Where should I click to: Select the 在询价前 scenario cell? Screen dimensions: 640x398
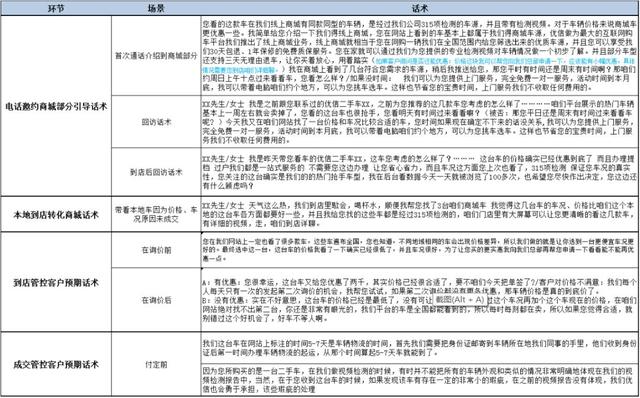(x=156, y=250)
